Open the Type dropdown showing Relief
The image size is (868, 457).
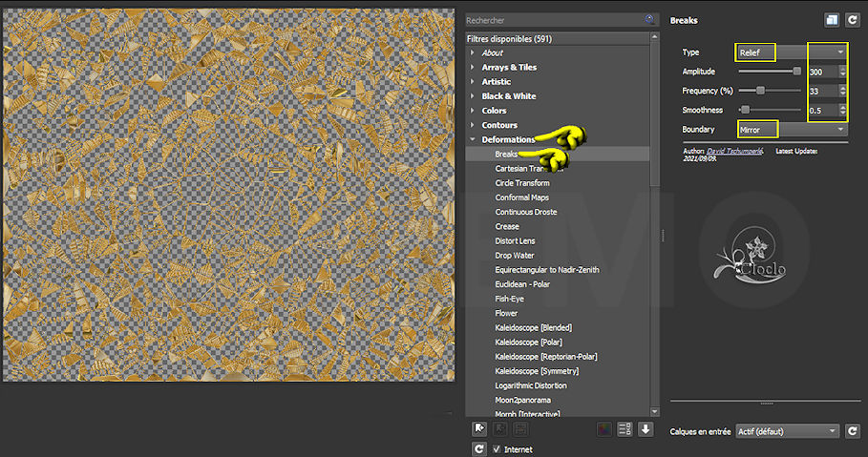point(791,52)
